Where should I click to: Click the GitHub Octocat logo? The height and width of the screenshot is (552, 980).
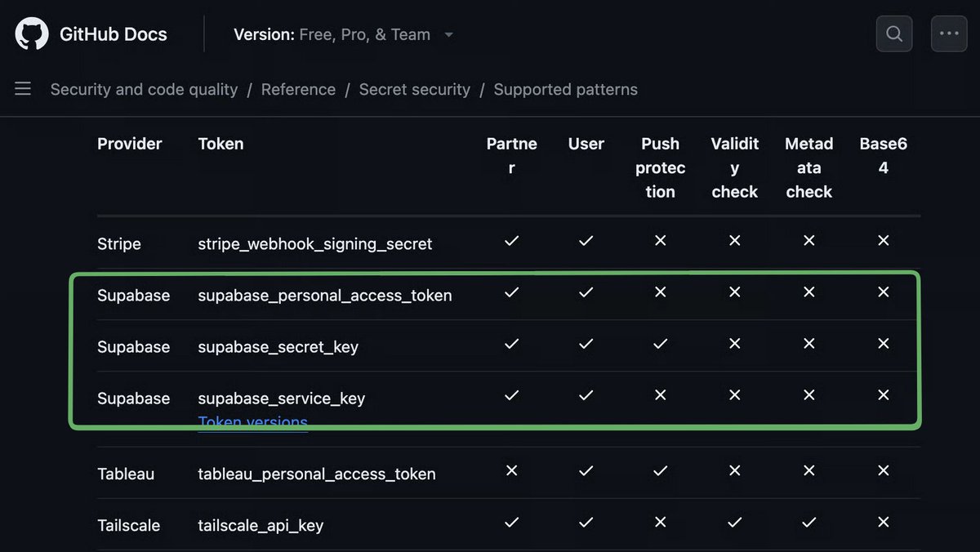[32, 34]
